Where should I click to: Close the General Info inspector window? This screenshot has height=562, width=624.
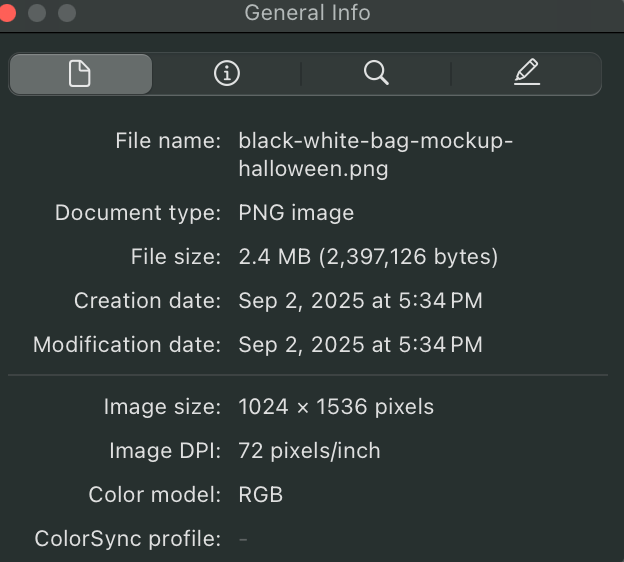[6, 13]
